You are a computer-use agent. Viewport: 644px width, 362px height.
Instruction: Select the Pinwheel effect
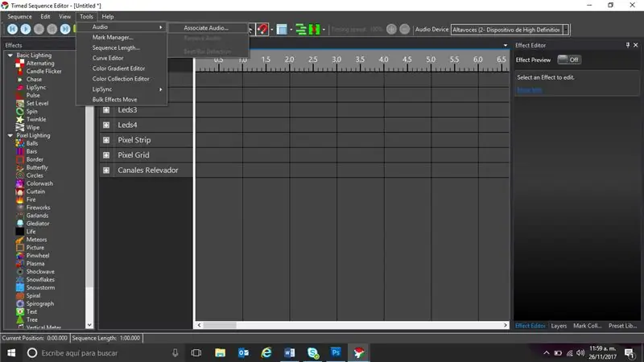pos(37,255)
